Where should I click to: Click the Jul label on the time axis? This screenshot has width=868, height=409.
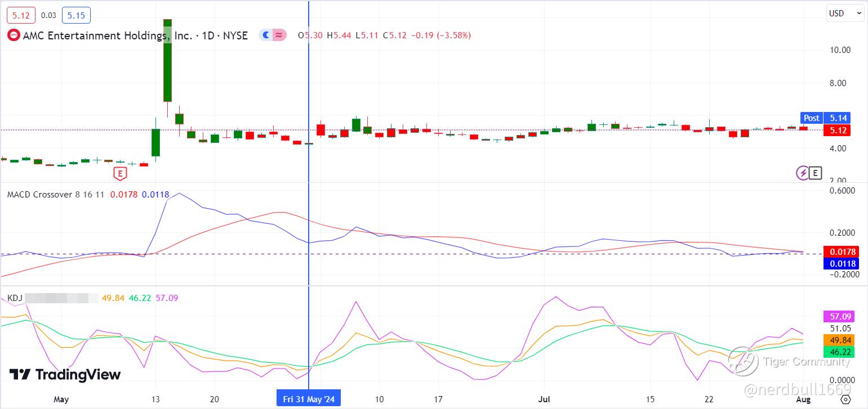coord(544,399)
